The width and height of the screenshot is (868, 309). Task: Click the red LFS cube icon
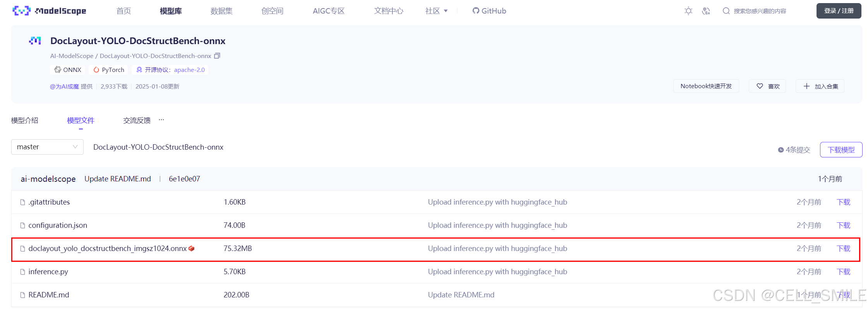point(191,249)
